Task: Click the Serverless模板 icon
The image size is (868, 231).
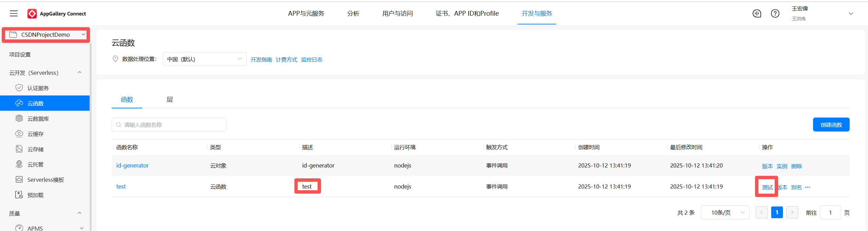Action: [x=19, y=180]
